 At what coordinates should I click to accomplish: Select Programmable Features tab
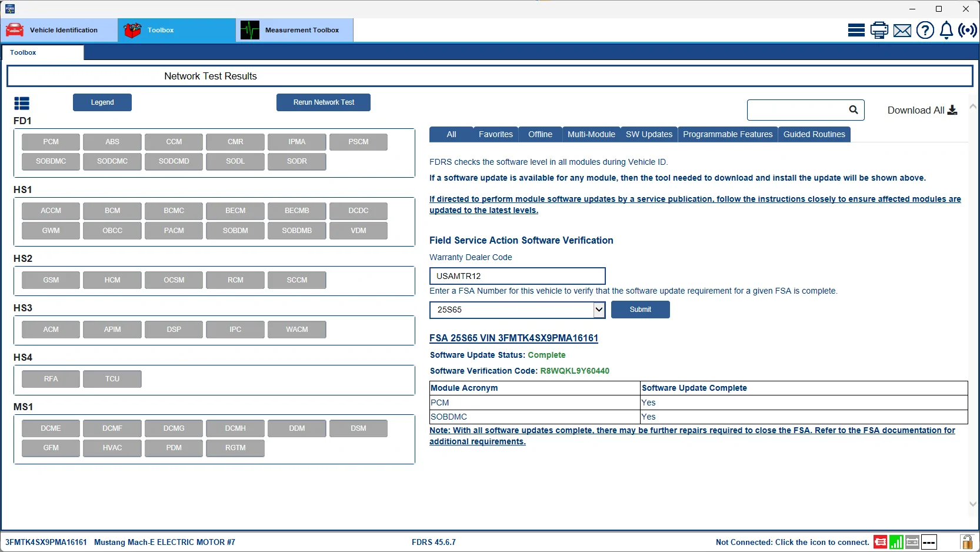coord(728,134)
